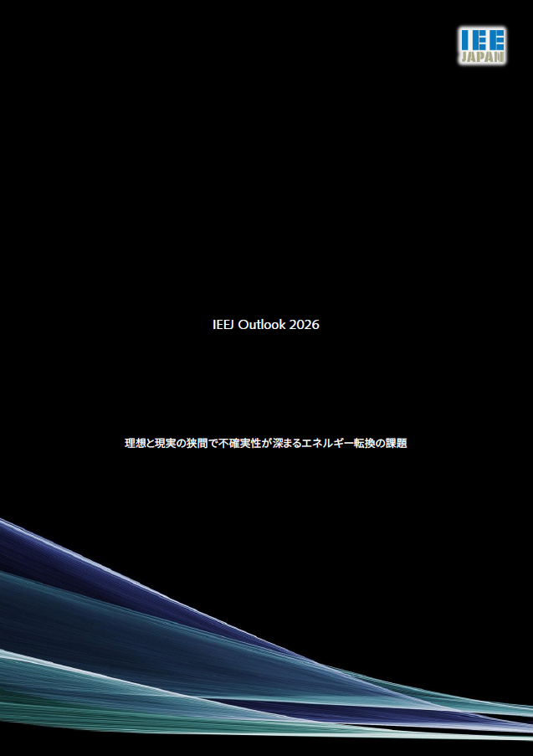Click the empty black area between the title and subtitle
533x756 pixels.
(x=266, y=385)
